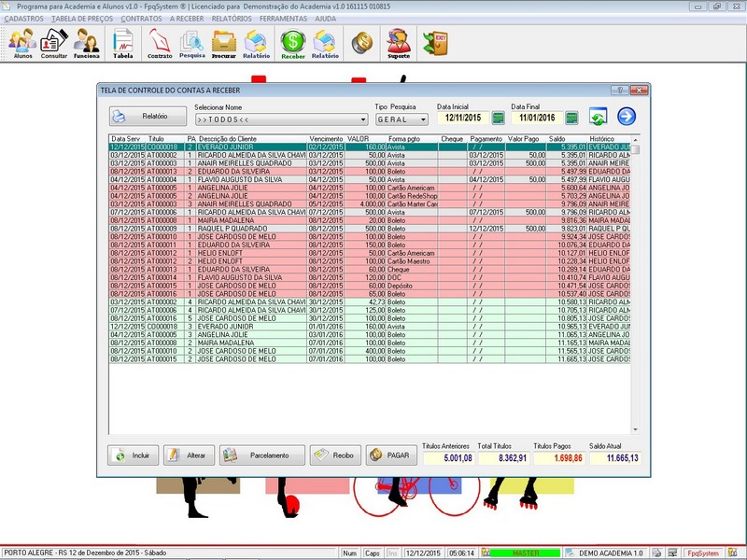
Task: Click the Vencimento column header
Action: point(326,138)
